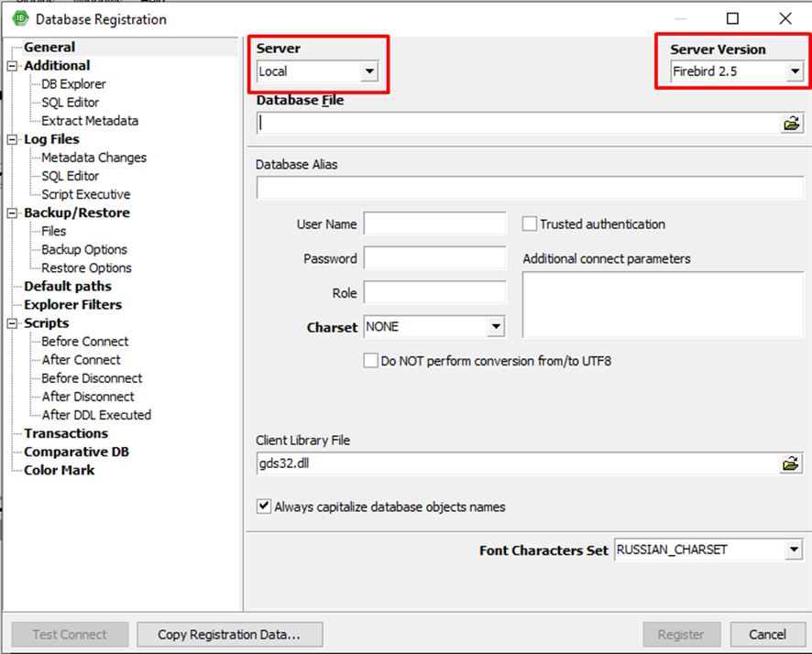
Task: Open SQL Editor settings under Additional
Action: [70, 103]
